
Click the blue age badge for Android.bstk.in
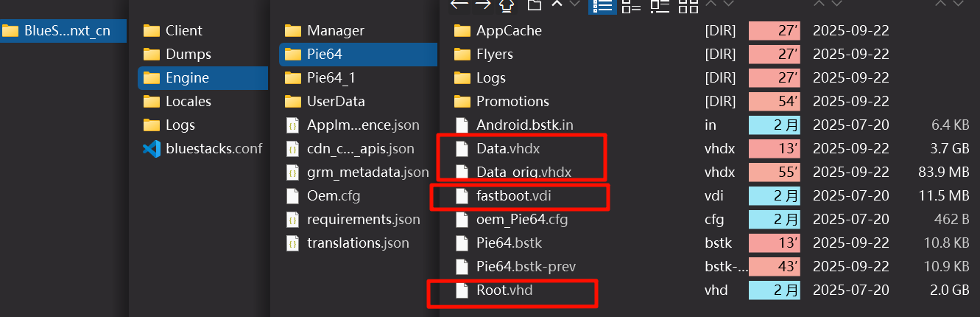(x=774, y=125)
